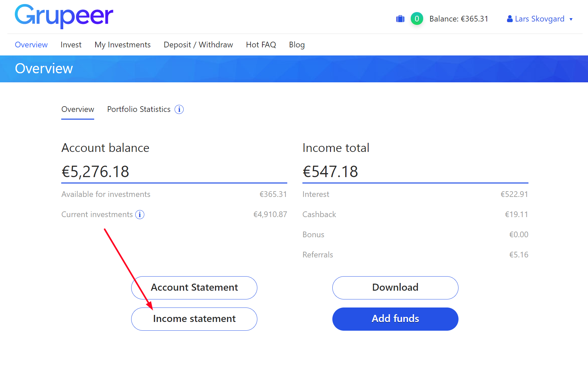Screen dimensions: 588x369
Task: Open the Invest menu item
Action: [x=71, y=45]
